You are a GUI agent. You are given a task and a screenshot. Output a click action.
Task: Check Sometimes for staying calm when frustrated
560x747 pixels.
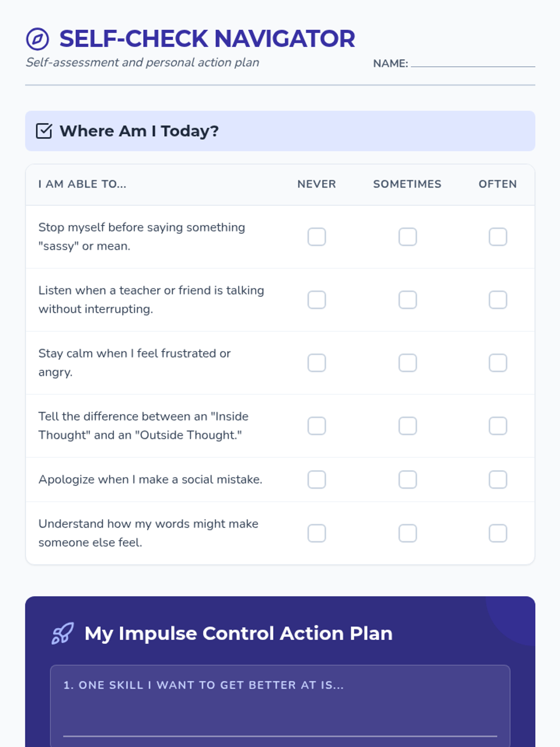[407, 363]
